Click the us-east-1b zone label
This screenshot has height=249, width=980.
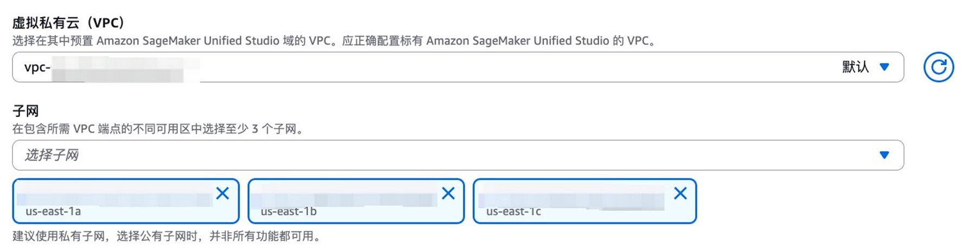(x=289, y=211)
